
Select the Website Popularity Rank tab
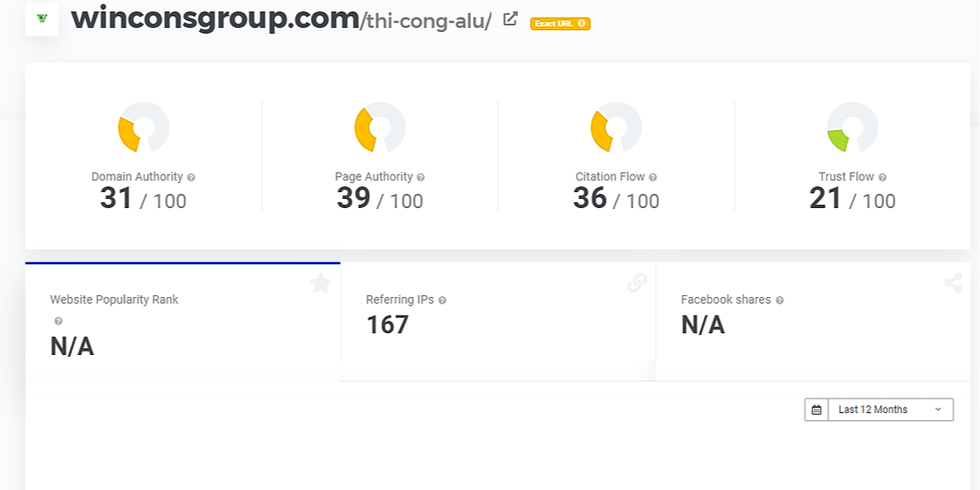pos(183,321)
